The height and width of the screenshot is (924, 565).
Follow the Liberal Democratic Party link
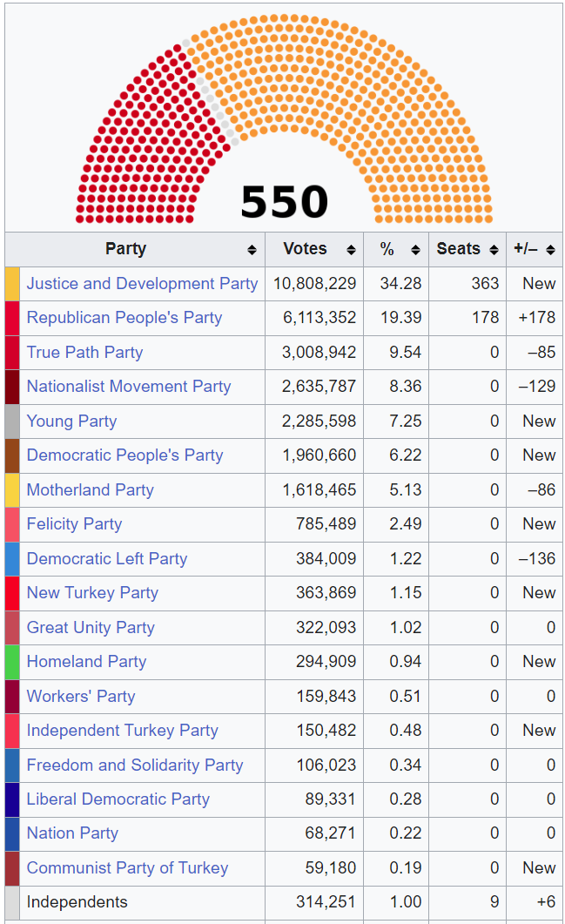click(x=118, y=799)
